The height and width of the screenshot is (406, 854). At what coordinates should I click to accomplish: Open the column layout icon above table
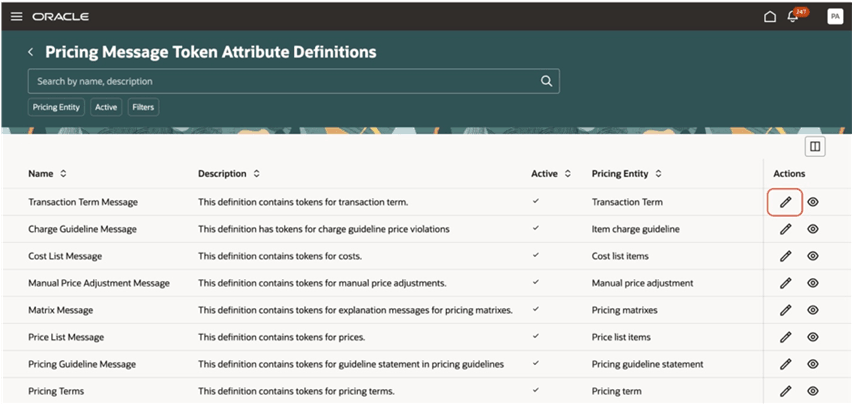815,146
